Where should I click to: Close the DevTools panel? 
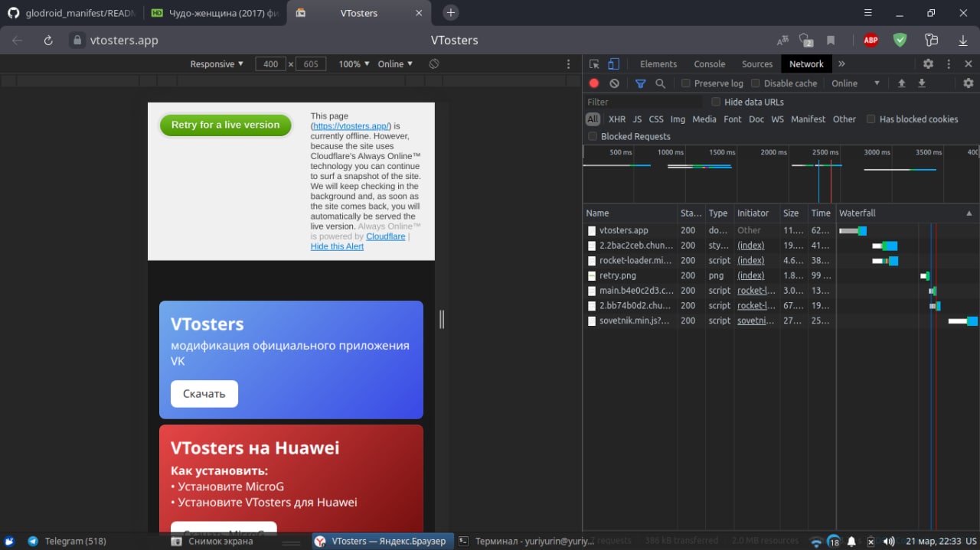coord(969,64)
